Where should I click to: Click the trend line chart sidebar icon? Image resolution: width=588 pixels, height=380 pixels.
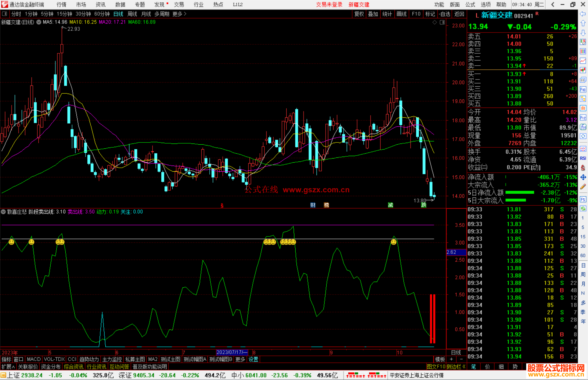point(583,61)
